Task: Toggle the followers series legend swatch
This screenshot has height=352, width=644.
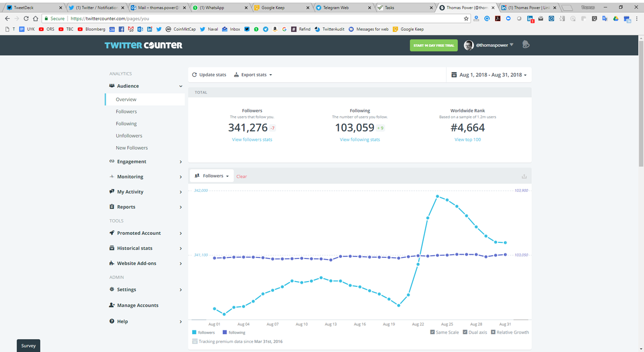Action: pos(194,333)
